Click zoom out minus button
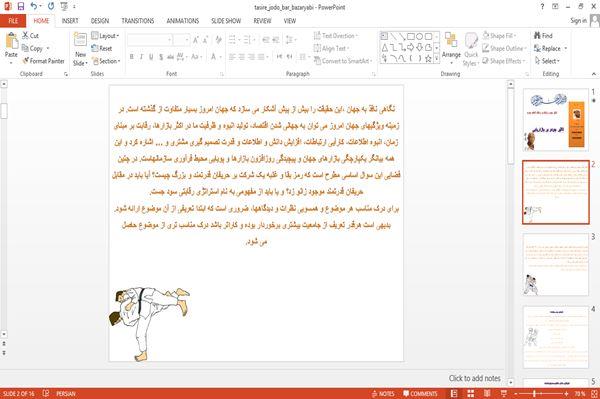 pos(516,394)
